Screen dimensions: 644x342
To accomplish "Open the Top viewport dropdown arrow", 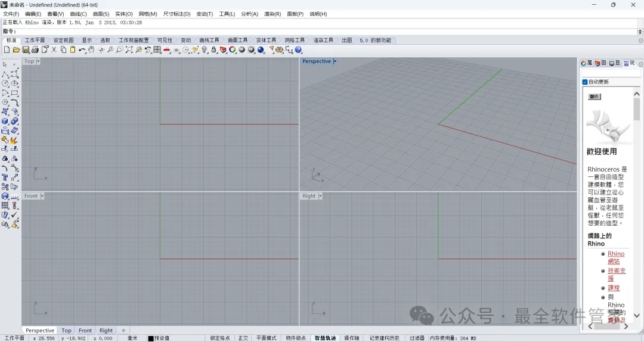I will point(38,61).
